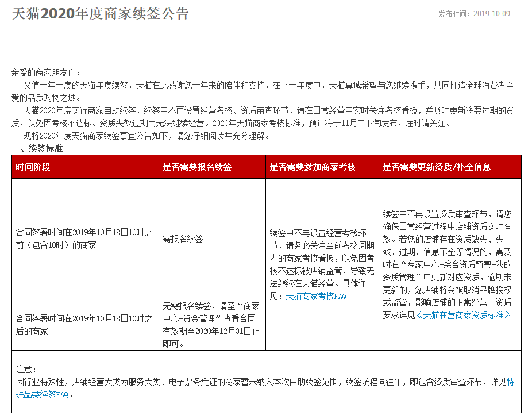The image size is (532, 415).
Task: Click the section heading 一、续签标准
Action: (x=37, y=149)
